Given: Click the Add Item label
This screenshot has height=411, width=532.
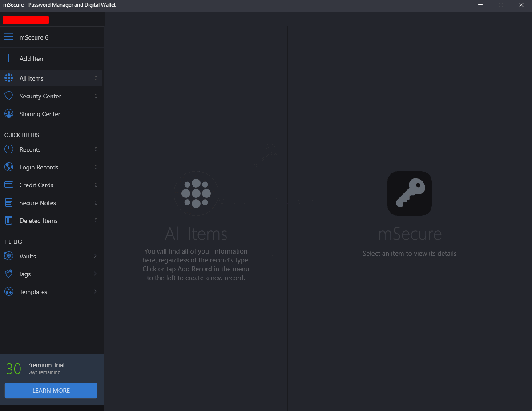Looking at the screenshot, I should tap(32, 59).
